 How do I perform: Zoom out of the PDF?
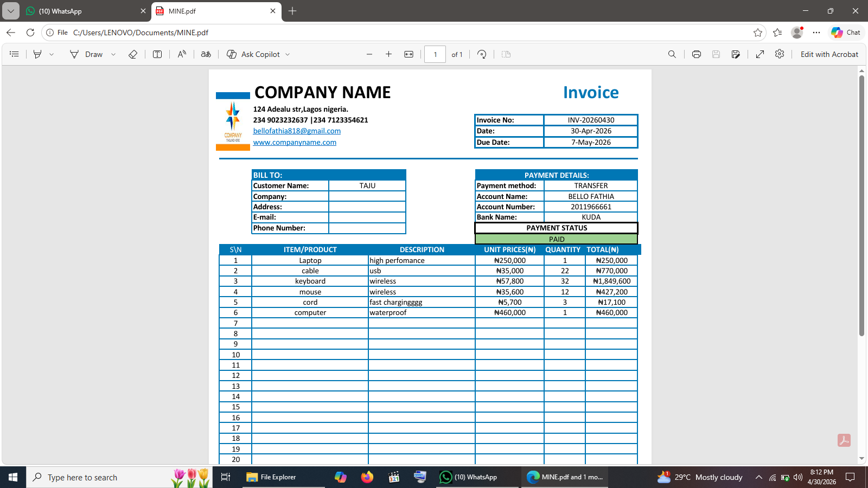[369, 54]
